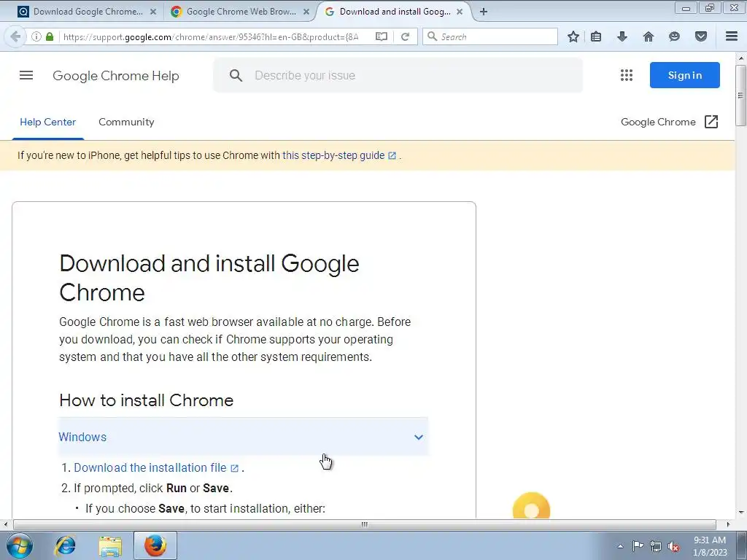Click the horizontal scrollbar right arrow

click(727, 524)
